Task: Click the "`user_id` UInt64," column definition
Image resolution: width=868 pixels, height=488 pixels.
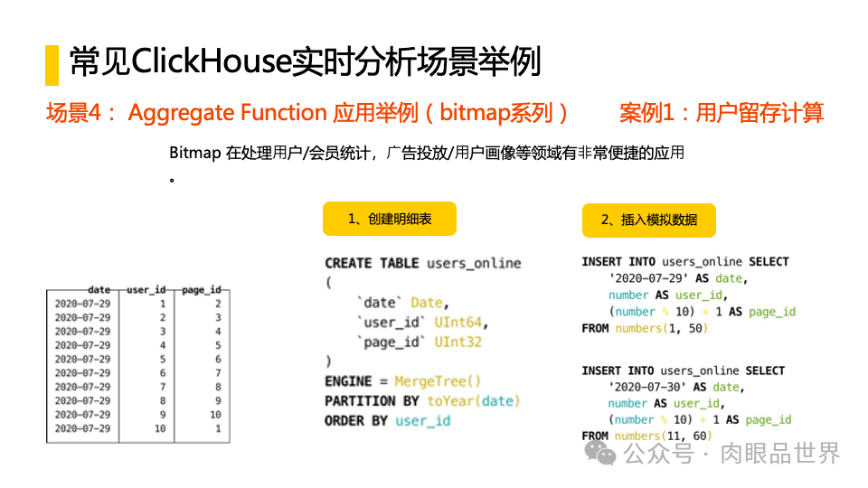Action: (422, 322)
